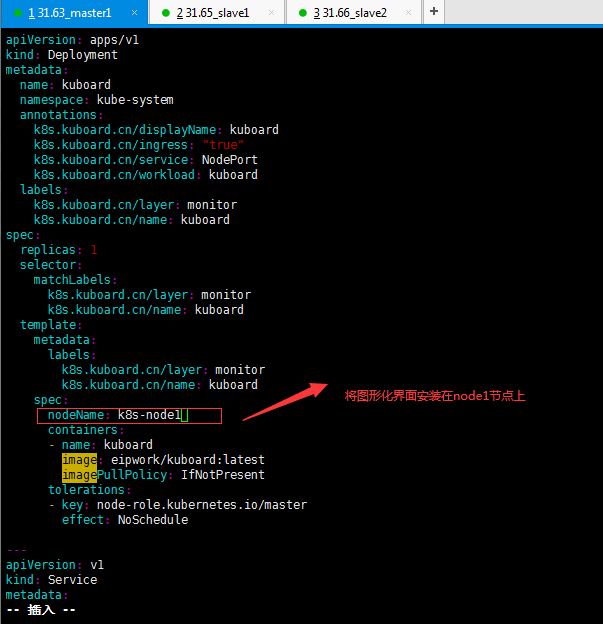Click 'effect: NoSchedule' line
The width and height of the screenshot is (603, 624).
pyautogui.click(x=125, y=520)
